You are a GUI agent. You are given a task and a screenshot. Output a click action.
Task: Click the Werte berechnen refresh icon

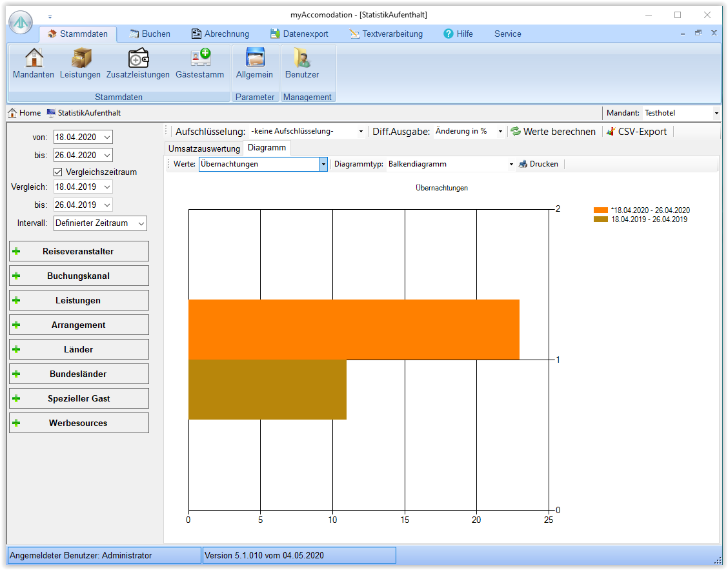pos(516,132)
